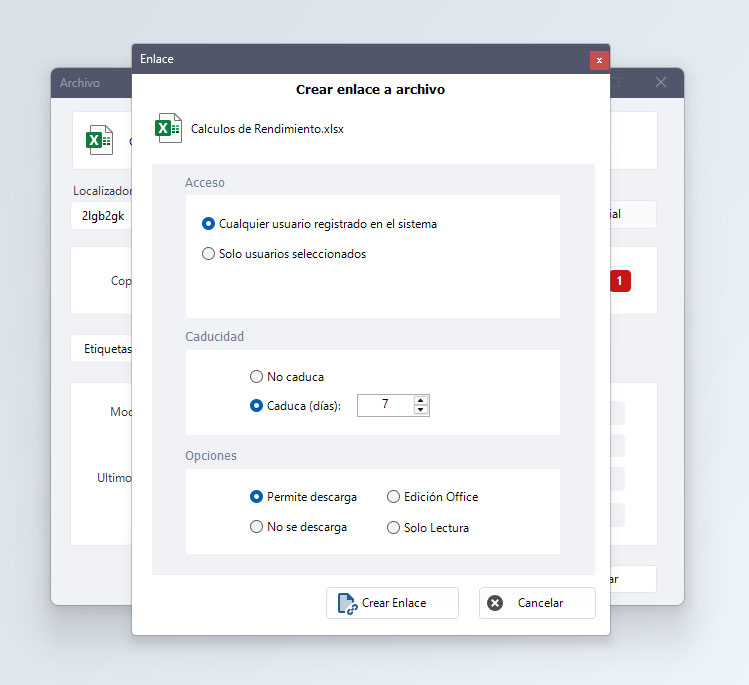Image resolution: width=749 pixels, height=685 pixels.
Task: Select 'Edición Office' option
Action: click(432, 497)
